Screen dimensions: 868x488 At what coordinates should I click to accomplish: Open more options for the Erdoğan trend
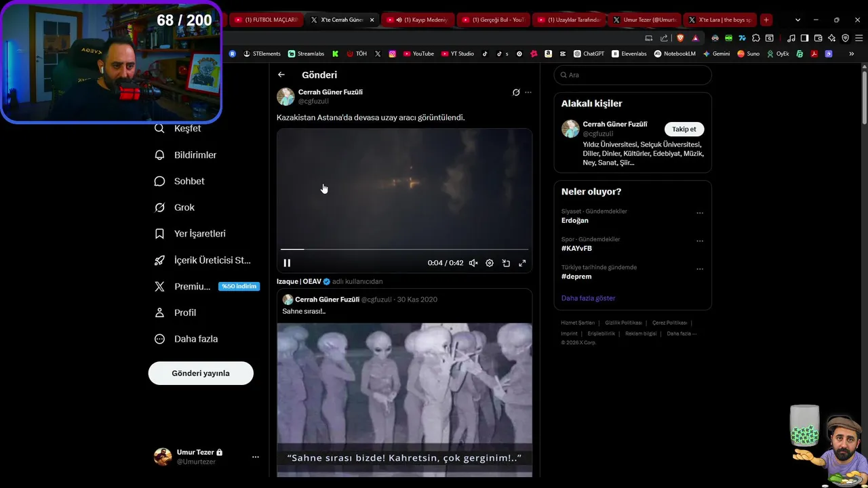pos(700,213)
